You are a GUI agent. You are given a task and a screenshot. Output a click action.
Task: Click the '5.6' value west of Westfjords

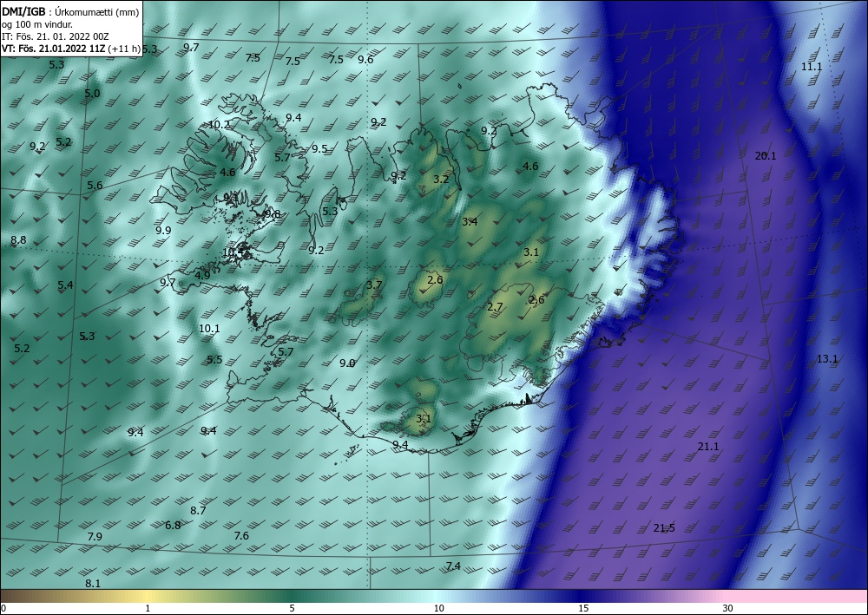click(x=95, y=186)
